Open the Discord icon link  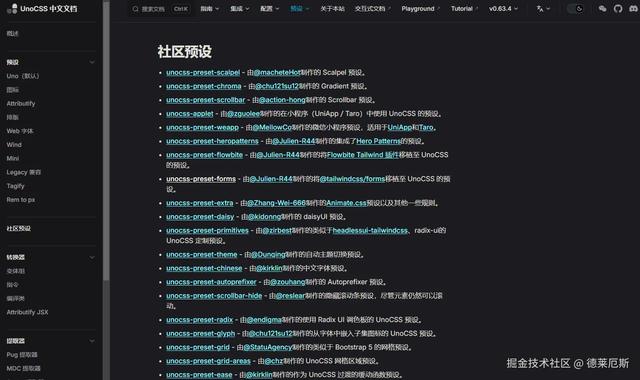point(633,9)
